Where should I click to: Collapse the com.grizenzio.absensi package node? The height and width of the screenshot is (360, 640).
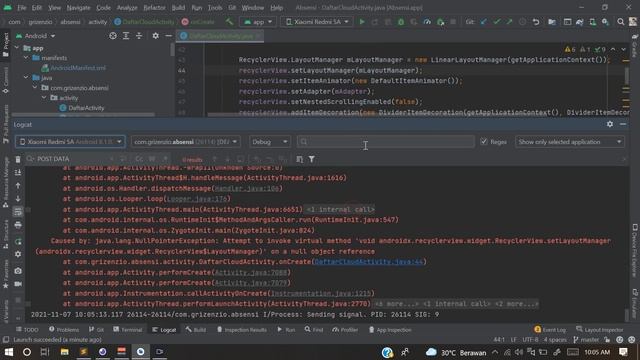point(35,87)
